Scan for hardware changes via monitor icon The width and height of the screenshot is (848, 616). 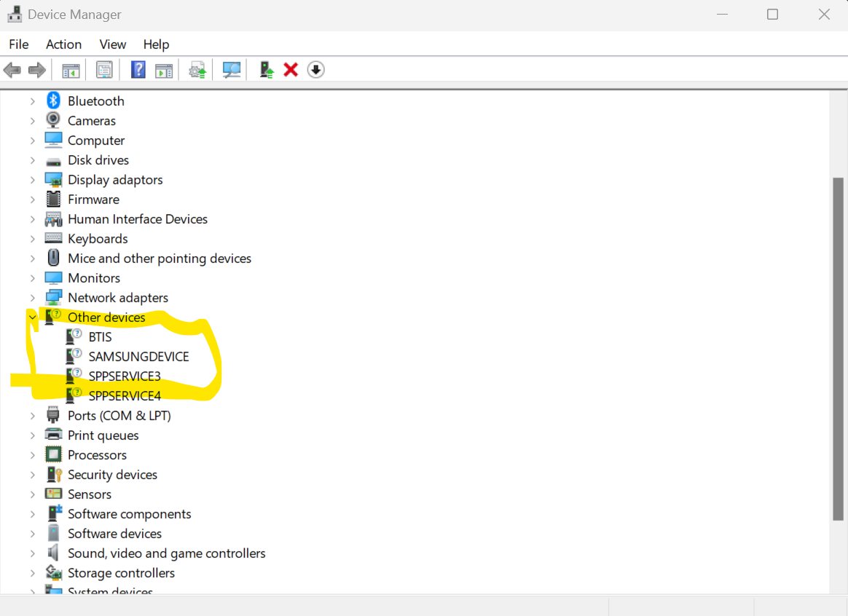232,70
